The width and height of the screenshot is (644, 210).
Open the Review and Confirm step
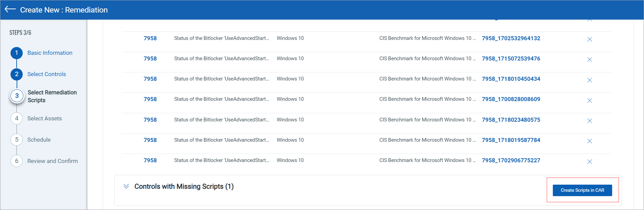17,161
